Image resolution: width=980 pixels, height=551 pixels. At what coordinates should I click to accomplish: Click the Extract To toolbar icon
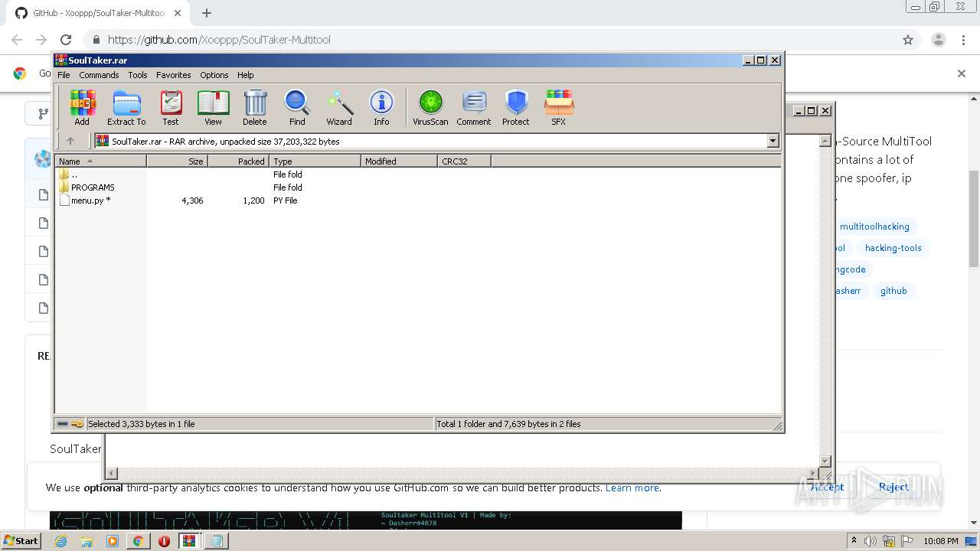(x=126, y=107)
